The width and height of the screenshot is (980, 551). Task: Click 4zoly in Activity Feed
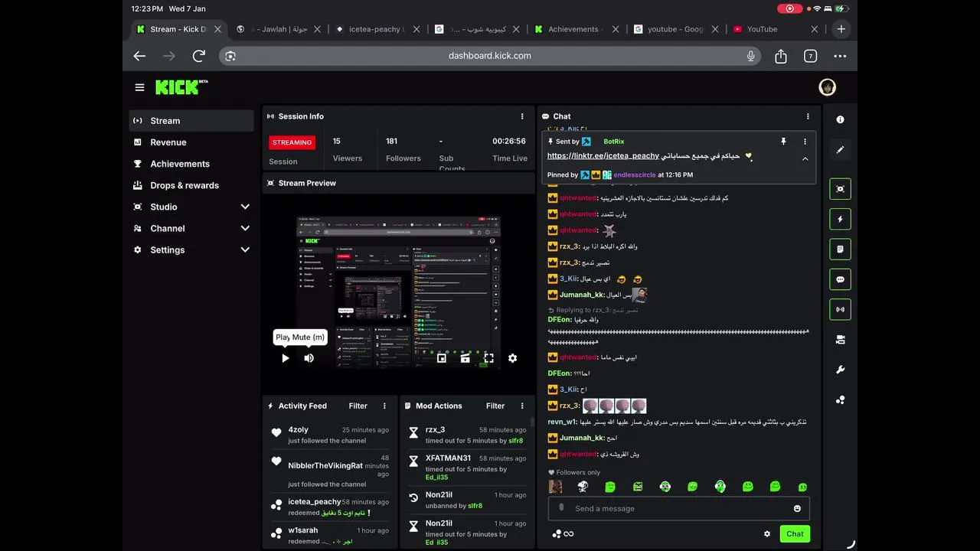(x=299, y=430)
